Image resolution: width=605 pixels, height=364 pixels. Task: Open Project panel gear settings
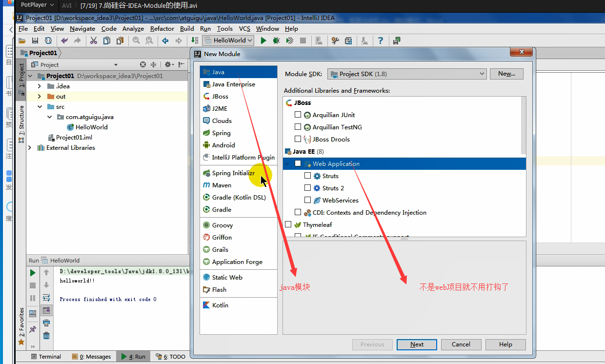168,64
